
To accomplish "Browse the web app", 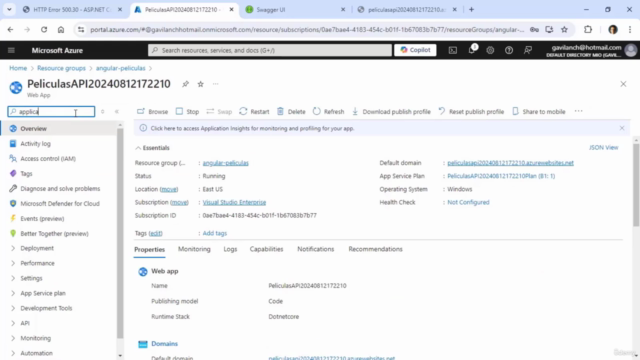I will coord(153,111).
